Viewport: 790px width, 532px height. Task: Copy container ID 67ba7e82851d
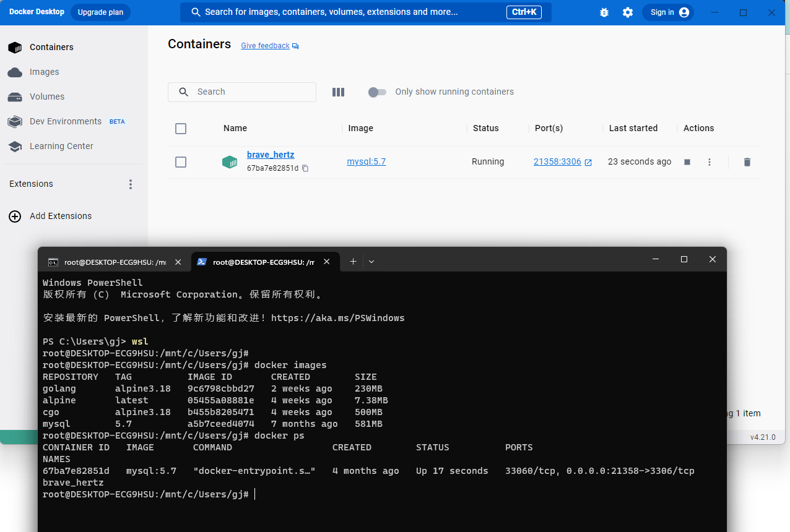305,168
